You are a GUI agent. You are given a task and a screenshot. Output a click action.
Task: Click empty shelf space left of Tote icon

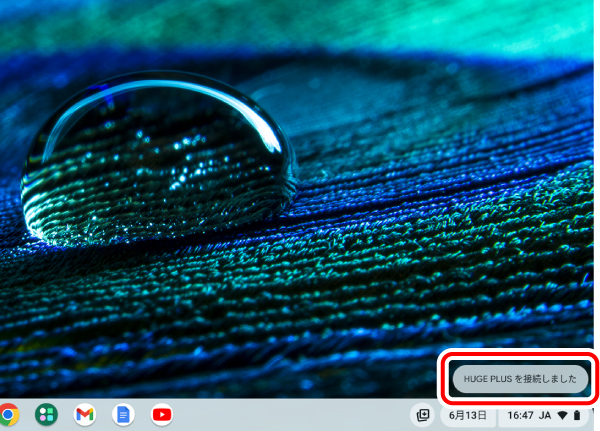pos(380,414)
